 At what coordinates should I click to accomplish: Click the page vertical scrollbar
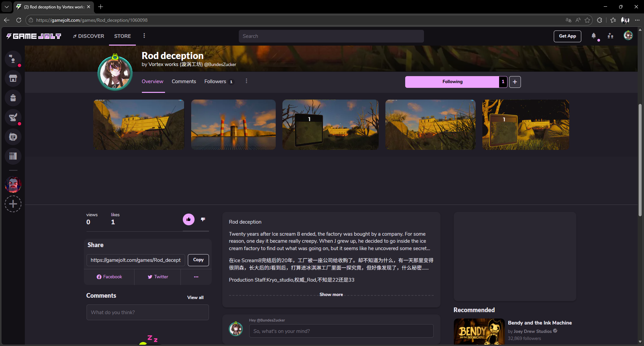[x=640, y=160]
